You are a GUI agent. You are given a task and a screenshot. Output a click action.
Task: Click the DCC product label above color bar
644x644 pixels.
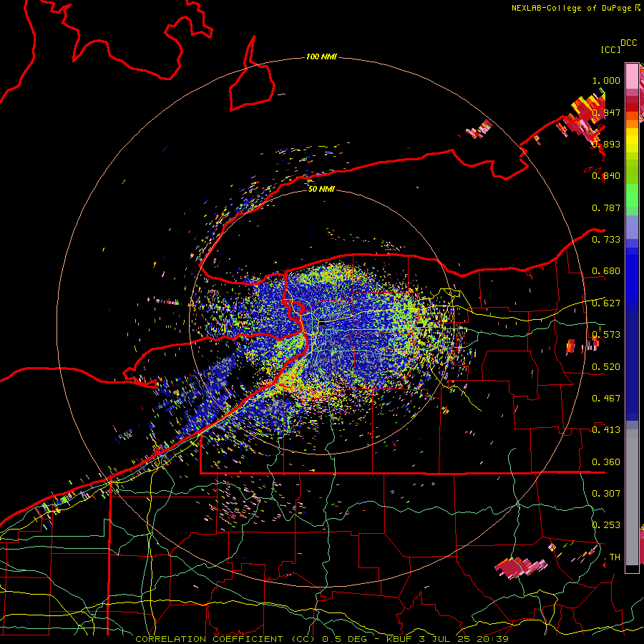[x=629, y=43]
